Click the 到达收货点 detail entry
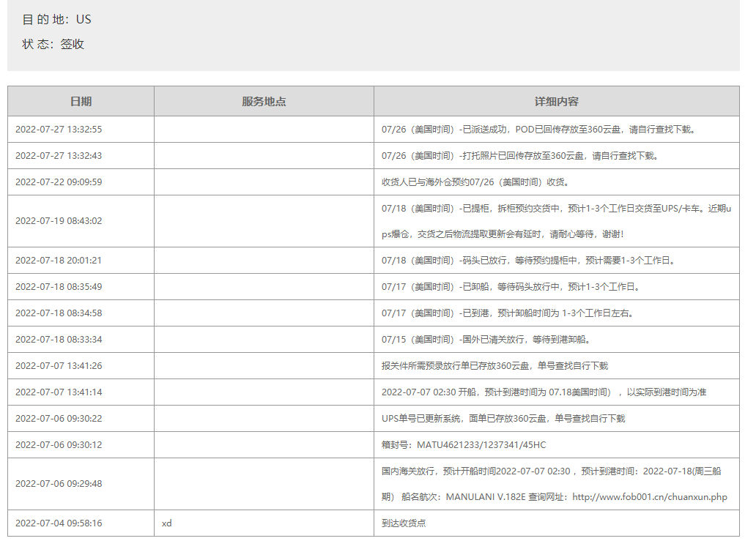 coord(404,523)
